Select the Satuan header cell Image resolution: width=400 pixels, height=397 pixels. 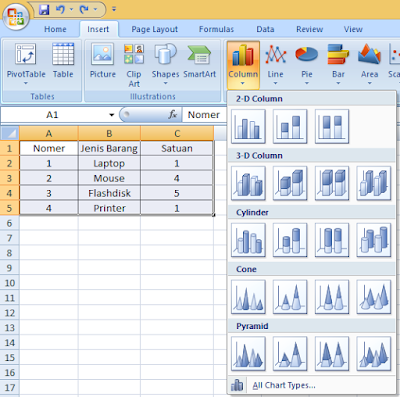click(177, 148)
